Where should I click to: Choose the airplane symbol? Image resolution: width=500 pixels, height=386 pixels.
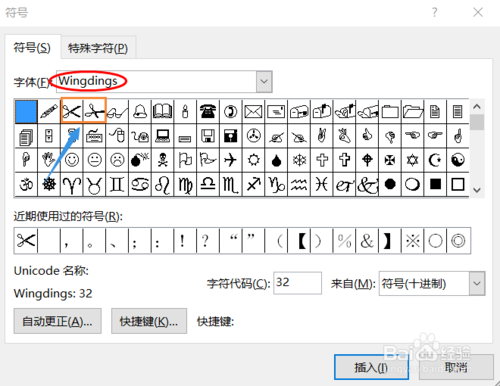(230, 160)
